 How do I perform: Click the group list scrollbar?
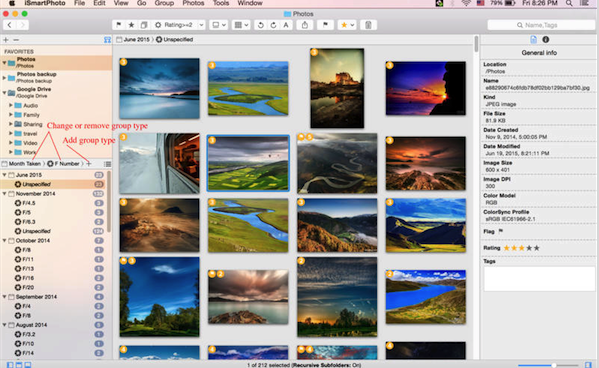click(109, 201)
